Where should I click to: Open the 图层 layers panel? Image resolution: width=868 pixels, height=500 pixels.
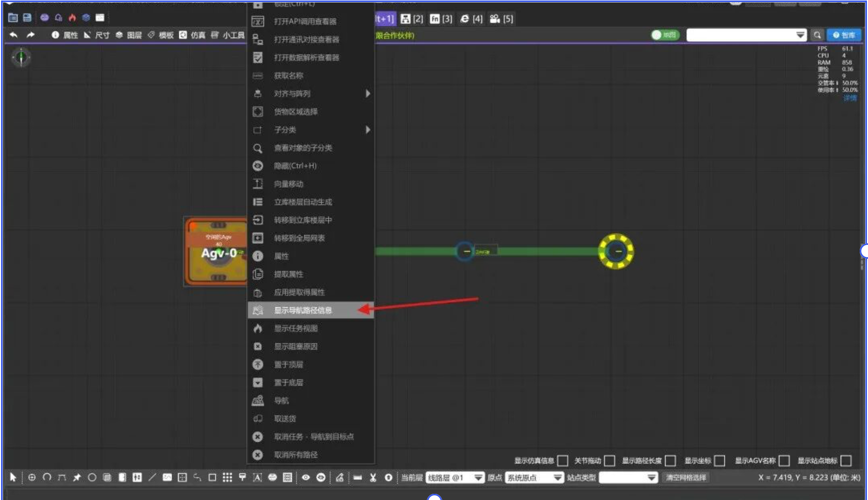[129, 35]
